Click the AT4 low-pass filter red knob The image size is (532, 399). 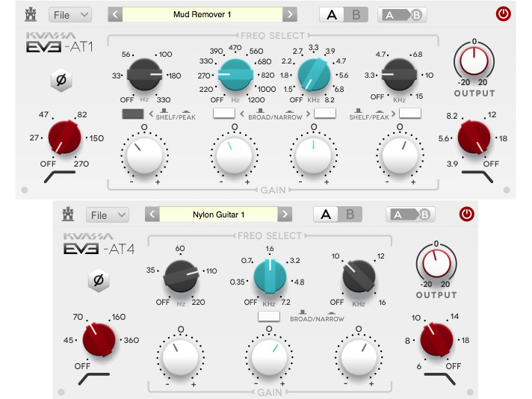[x=436, y=339]
